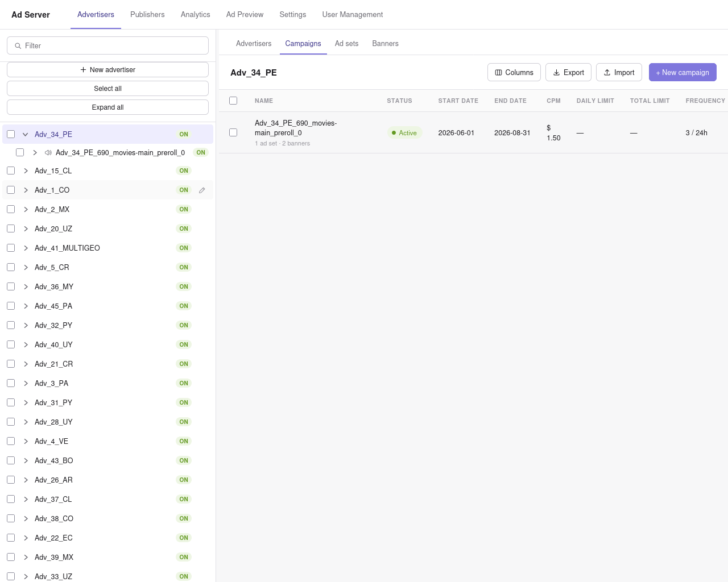
Task: Select the Adv_32_PY advertiser row
Action: coord(108,326)
